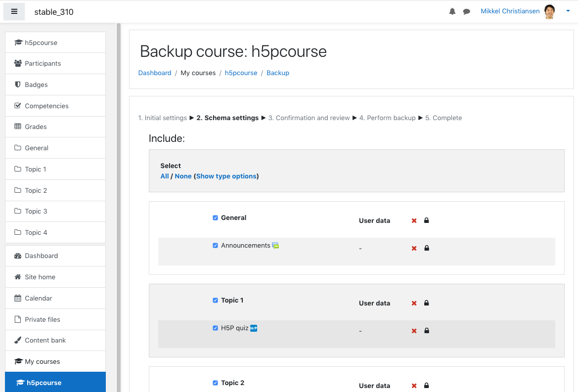The height and width of the screenshot is (392, 578).
Task: Click Announcements row red X icon
Action: pos(414,248)
